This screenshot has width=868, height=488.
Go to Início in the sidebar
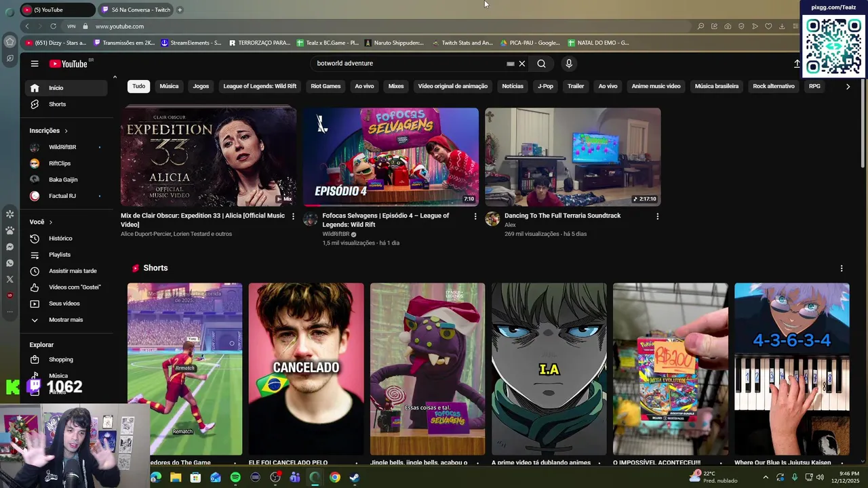pos(66,88)
